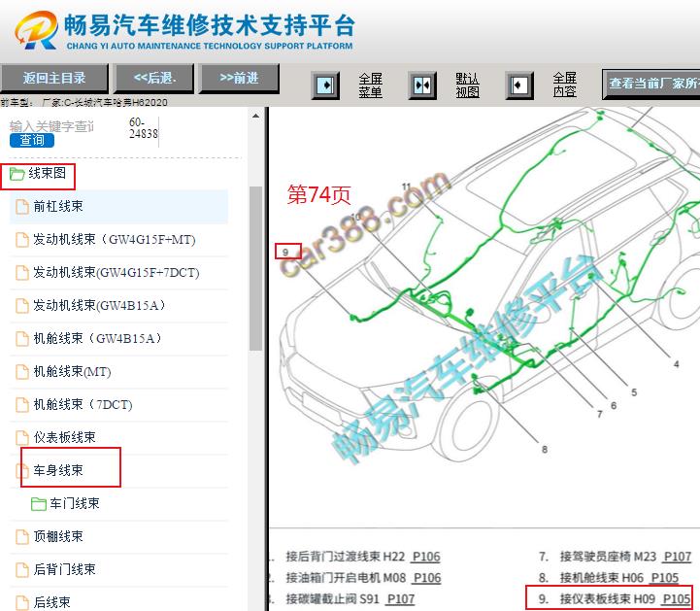Open 发动机线束(GW4G15F+7DCT) entry

118,272
